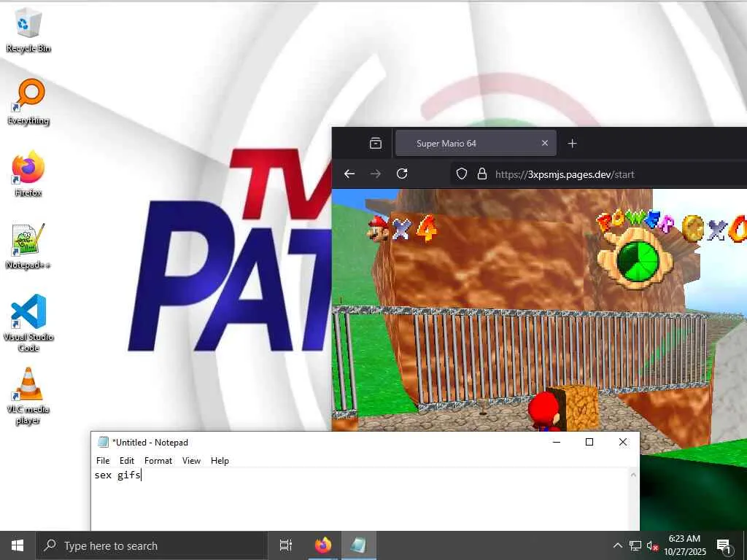Viewport: 747px width, 560px height.
Task: Go back in Firefox
Action: coord(349,174)
